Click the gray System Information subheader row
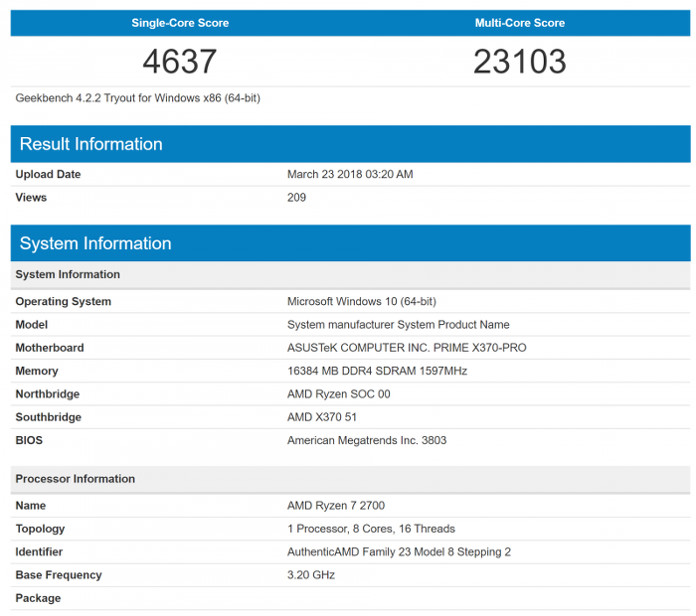The width and height of the screenshot is (696, 616). [351, 274]
